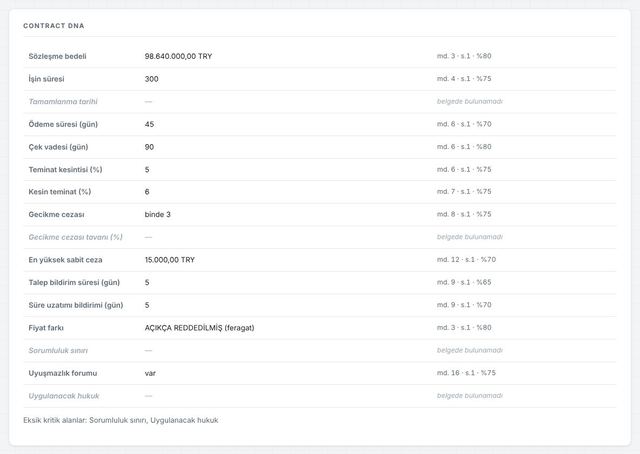Screen dimensions: 640x454
Task: Click the Tamamlanma tarihi missing field
Action: 320,102
